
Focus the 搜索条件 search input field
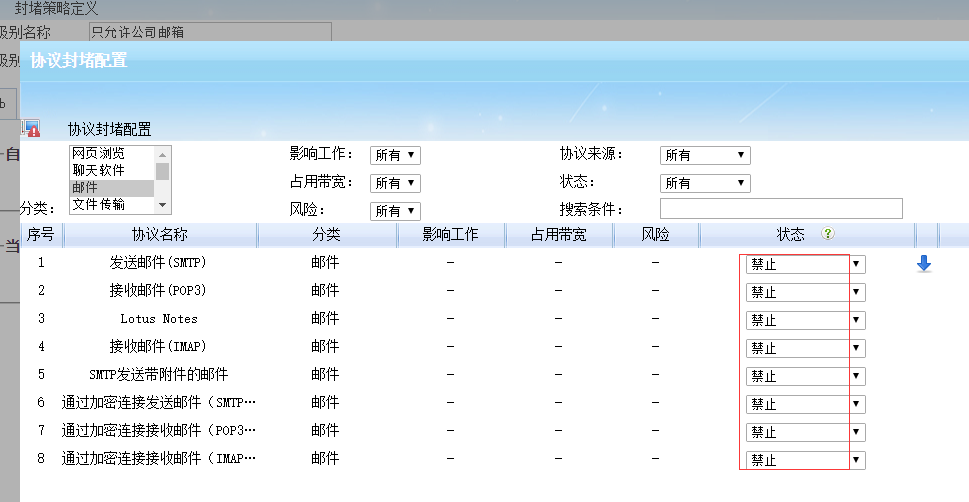(781, 209)
